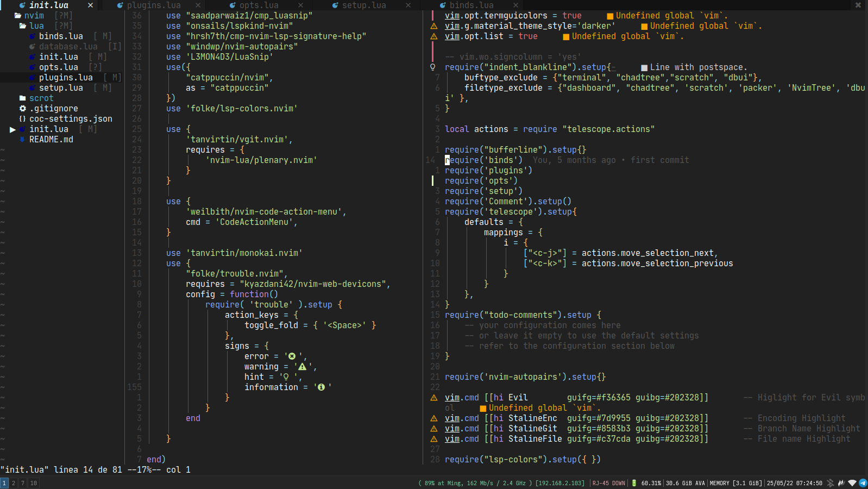This screenshot has width=868, height=489.
Task: Click the battery icon in status bar
Action: pyautogui.click(x=634, y=482)
